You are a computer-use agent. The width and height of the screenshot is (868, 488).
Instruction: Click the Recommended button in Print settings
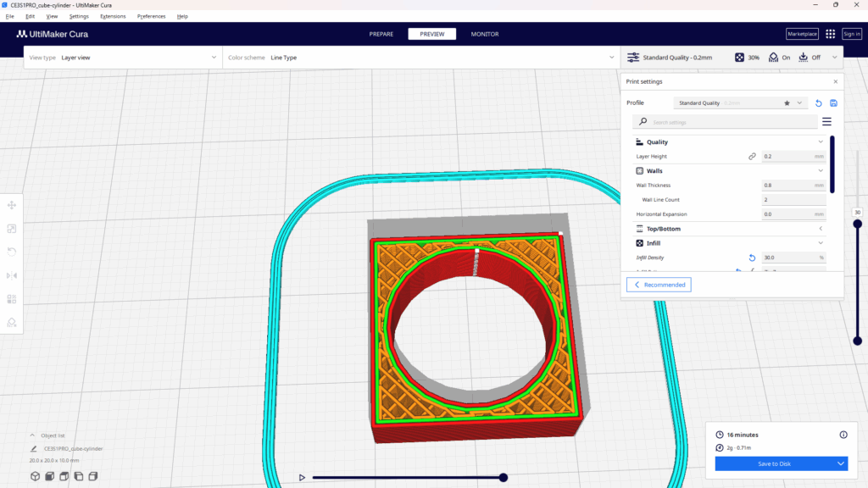pos(659,285)
